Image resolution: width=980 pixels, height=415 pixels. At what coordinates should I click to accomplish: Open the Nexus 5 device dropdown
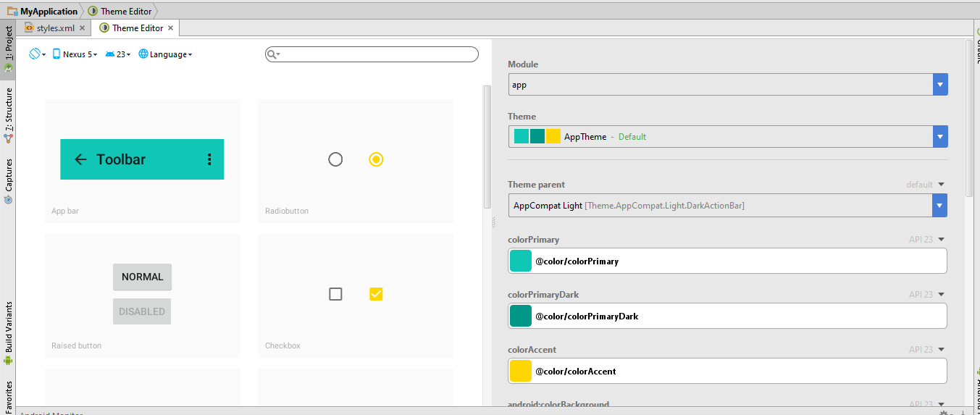click(75, 54)
